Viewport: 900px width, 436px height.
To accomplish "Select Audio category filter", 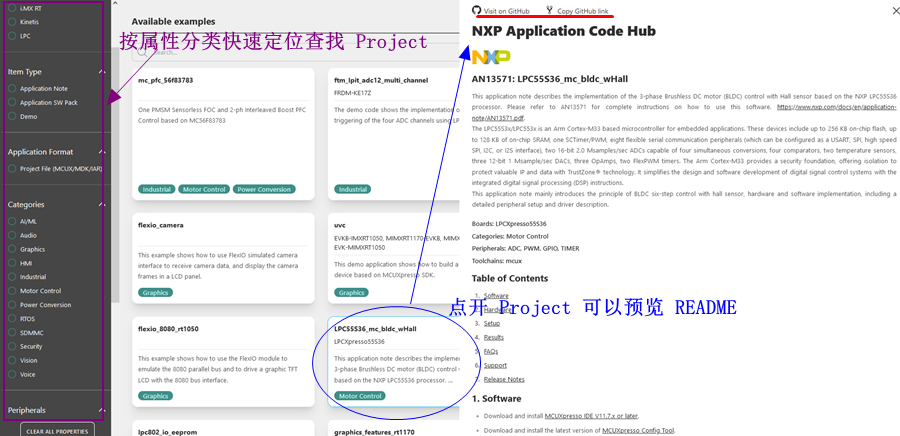I will click(x=13, y=235).
